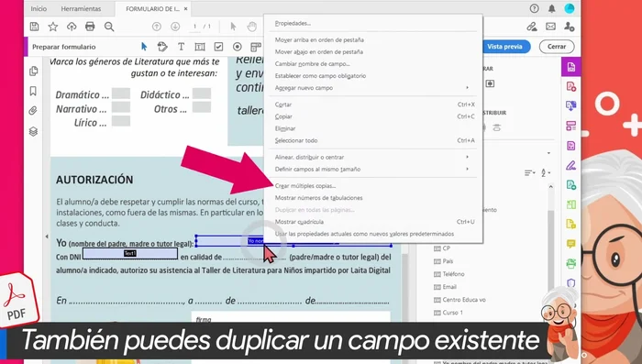Close the FORMULARIO DE I... document tab

click(x=186, y=8)
